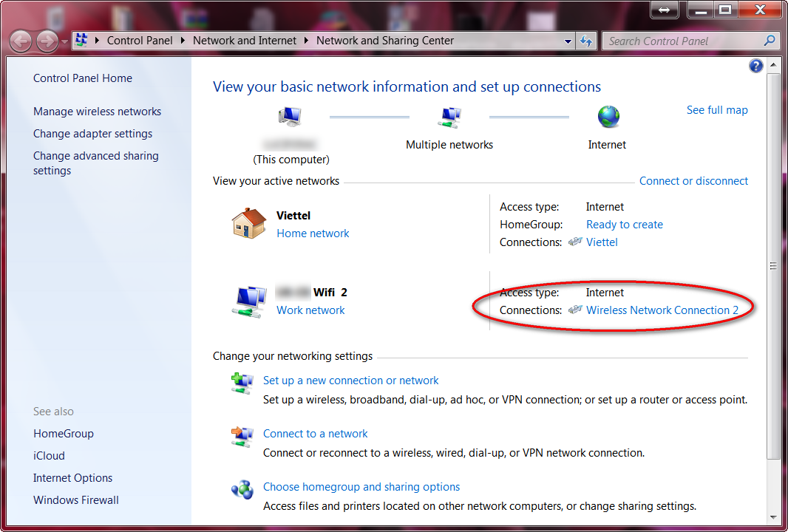The width and height of the screenshot is (788, 532).
Task: Expand the chevron after Control Panel breadcrumb
Action: pos(181,41)
